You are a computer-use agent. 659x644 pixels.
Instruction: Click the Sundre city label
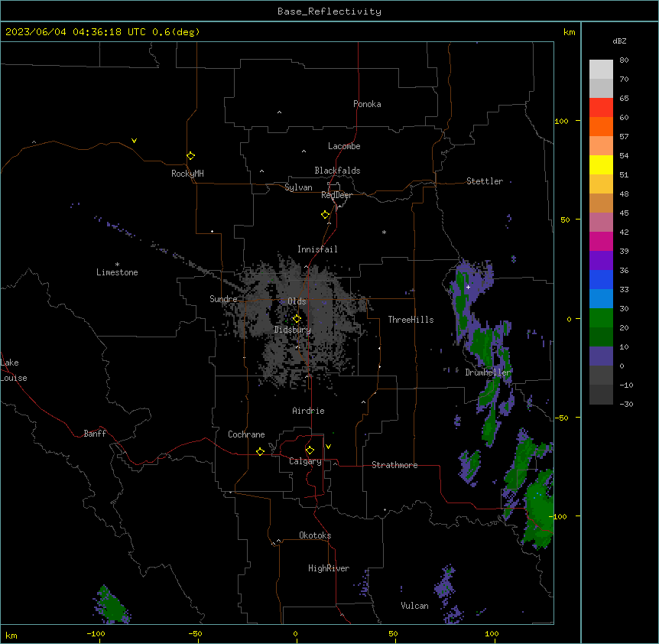point(223,299)
